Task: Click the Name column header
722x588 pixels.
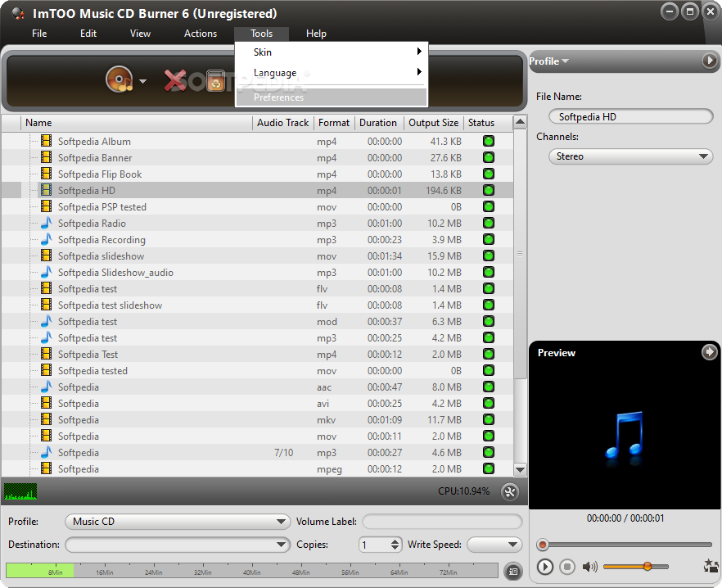Action: point(137,123)
